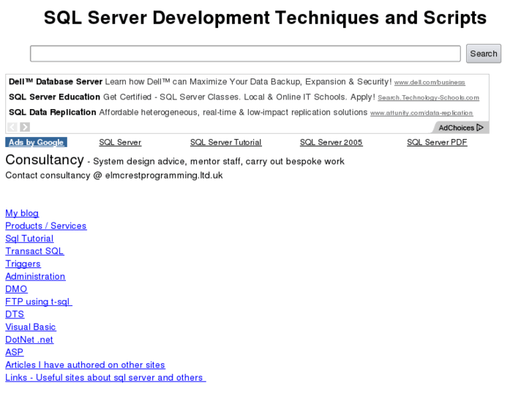Image resolution: width=532 pixels, height=399 pixels.
Task: Click the SQL Server Development Techniques title
Action: click(265, 18)
